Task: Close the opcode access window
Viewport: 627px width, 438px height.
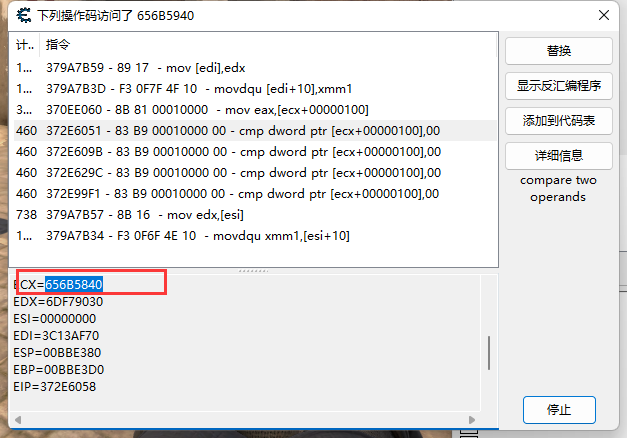Action: [603, 15]
